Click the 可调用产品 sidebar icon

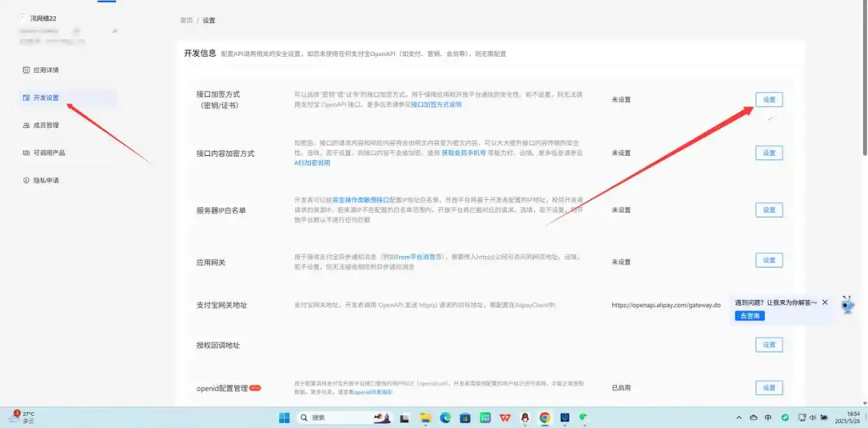pyautogui.click(x=26, y=153)
